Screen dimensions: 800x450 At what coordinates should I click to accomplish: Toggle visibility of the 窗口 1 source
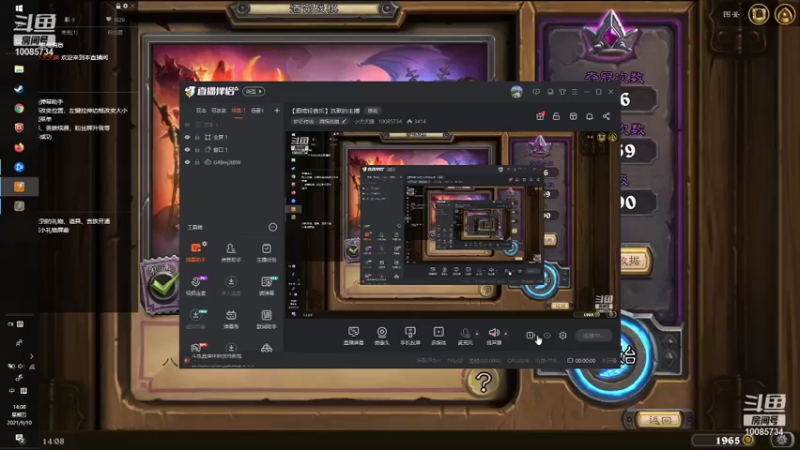187,149
